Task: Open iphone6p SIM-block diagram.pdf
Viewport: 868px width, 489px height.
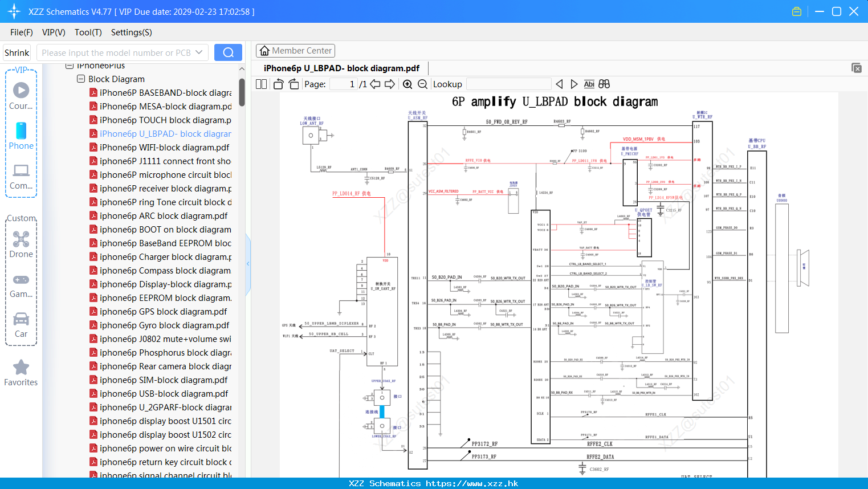Action: pyautogui.click(x=158, y=380)
